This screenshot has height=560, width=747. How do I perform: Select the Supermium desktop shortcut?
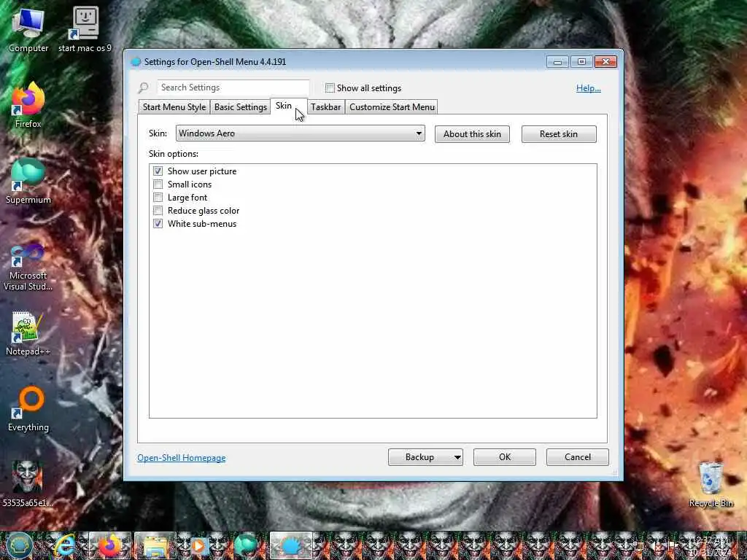pos(28,181)
